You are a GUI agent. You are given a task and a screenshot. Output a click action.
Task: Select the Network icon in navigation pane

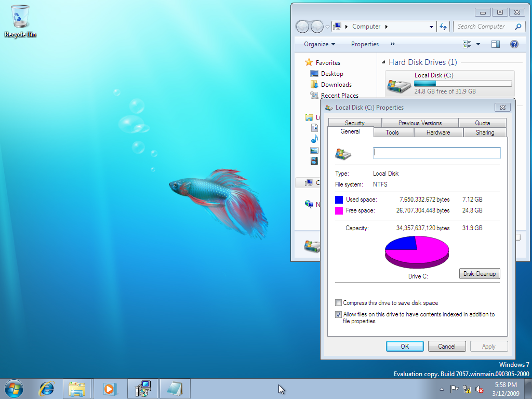point(309,204)
